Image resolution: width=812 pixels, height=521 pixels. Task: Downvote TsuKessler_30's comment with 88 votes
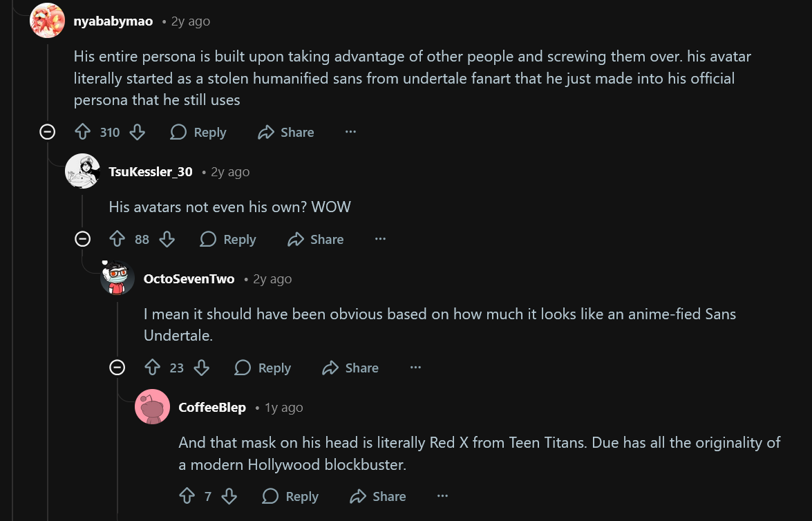[x=167, y=239]
